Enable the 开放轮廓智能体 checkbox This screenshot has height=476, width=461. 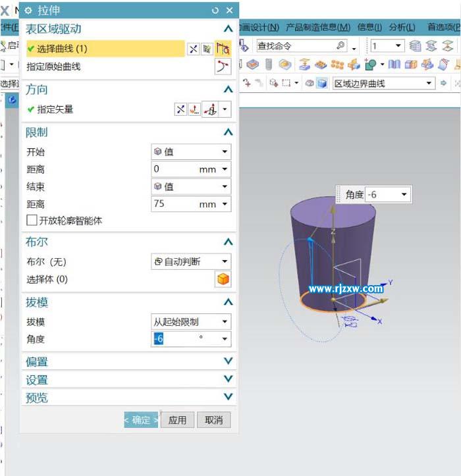(32, 221)
